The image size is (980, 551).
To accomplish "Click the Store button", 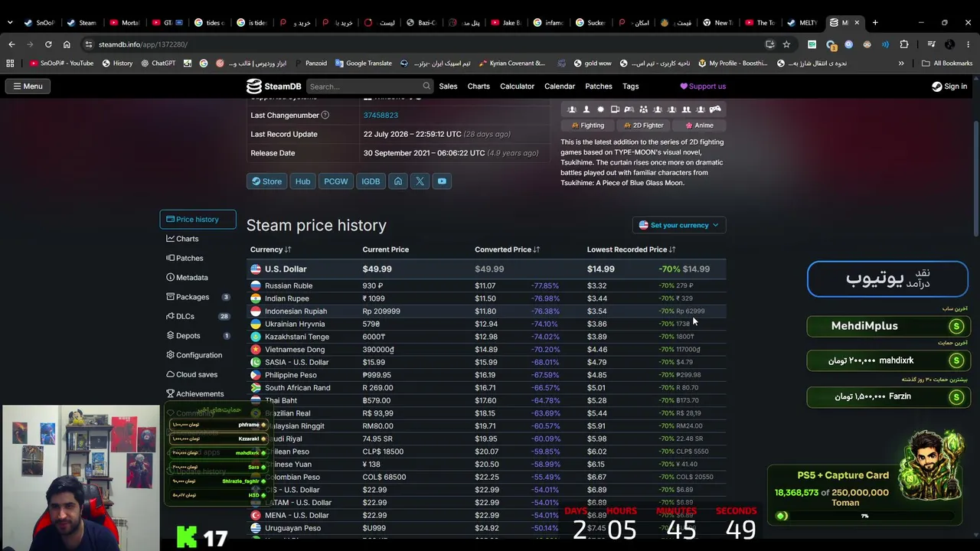I will pyautogui.click(x=266, y=181).
